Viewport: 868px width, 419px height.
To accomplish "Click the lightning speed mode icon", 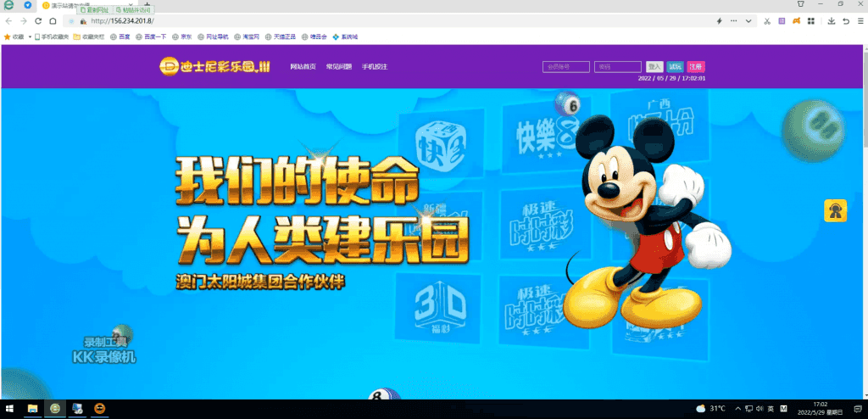I will (x=719, y=21).
